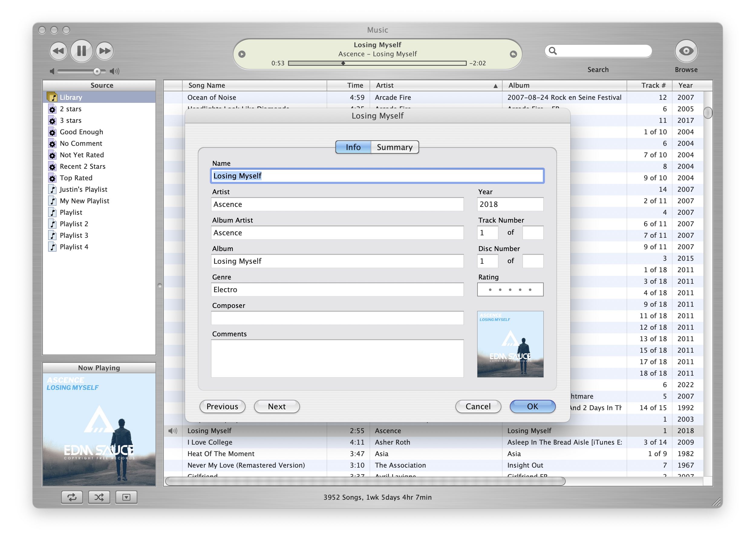Skip back to the previous track
756x552 pixels.
(58, 51)
